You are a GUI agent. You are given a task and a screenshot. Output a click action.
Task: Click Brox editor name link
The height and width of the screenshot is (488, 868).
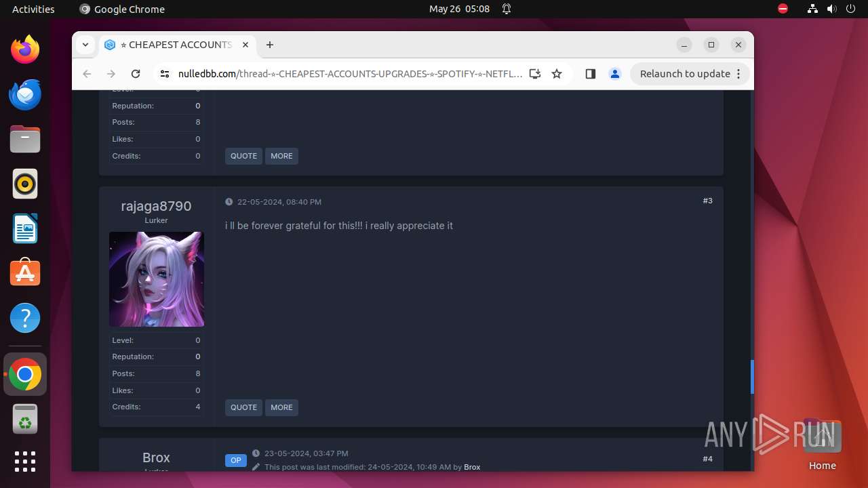472,467
